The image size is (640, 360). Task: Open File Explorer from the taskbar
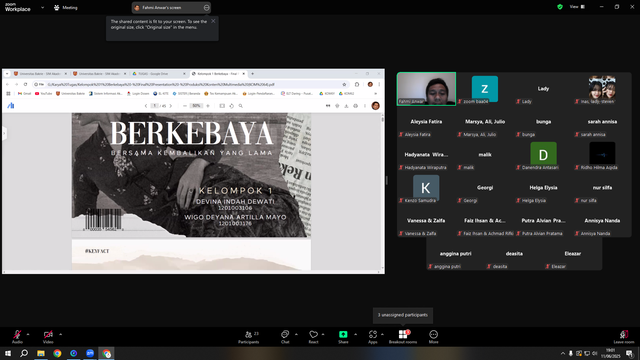coord(41,353)
